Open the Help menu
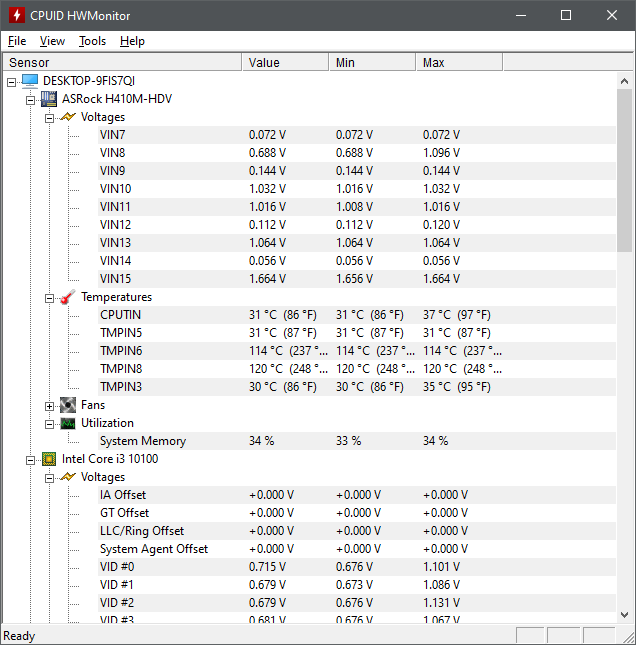Screen dimensions: 636x645 132,41
